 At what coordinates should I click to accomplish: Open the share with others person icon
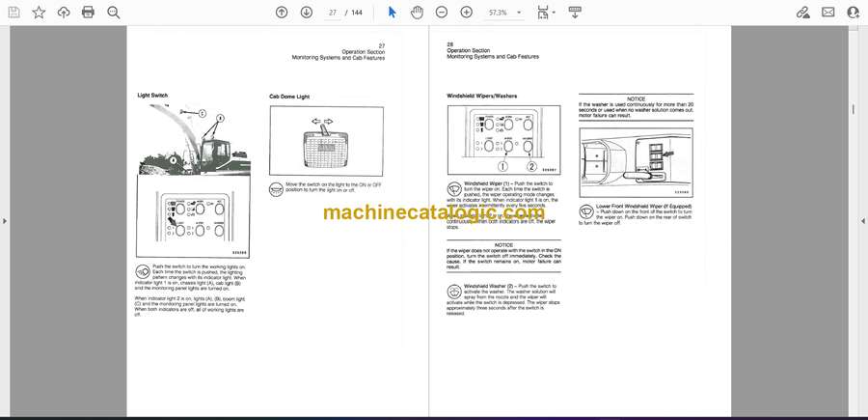(x=854, y=13)
